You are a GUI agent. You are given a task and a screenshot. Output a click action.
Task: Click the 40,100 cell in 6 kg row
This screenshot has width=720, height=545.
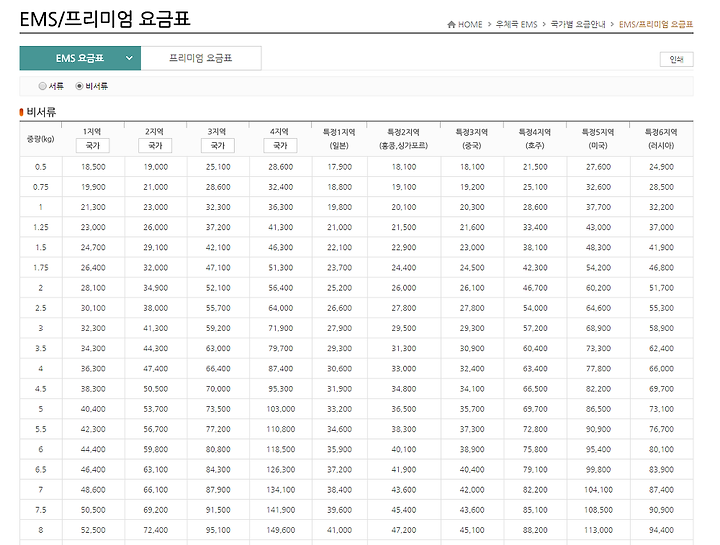(x=404, y=449)
